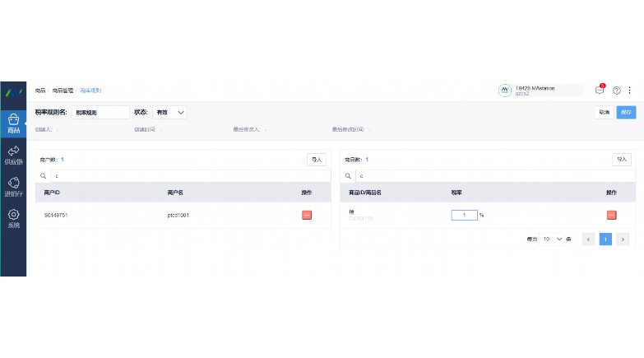Click product ID C4764119 text
644x358 pixels.
point(360,219)
